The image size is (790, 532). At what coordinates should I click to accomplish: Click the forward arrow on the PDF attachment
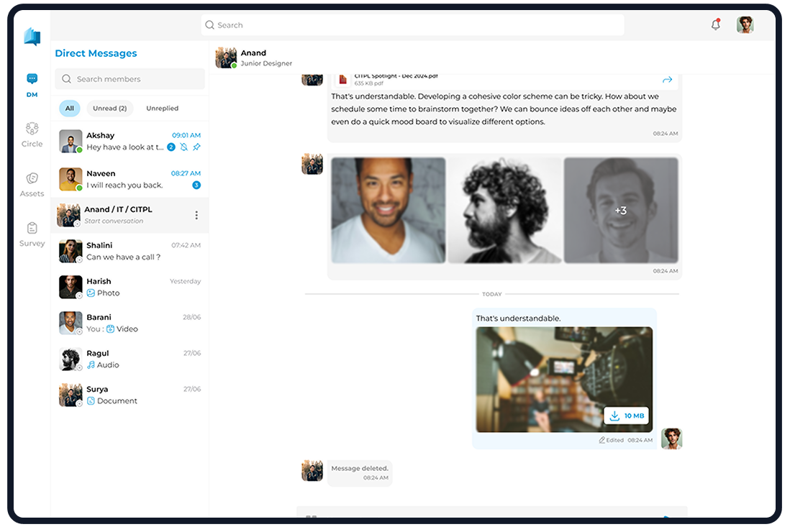click(x=667, y=80)
